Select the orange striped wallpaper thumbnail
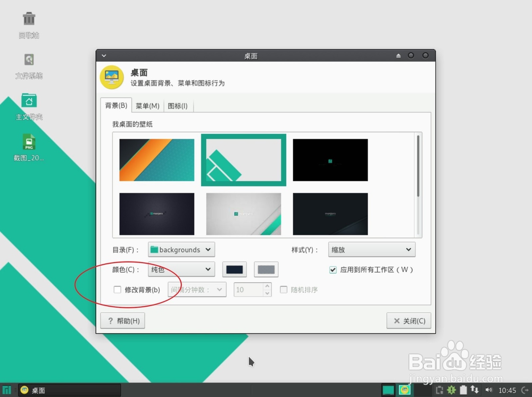 tap(156, 161)
